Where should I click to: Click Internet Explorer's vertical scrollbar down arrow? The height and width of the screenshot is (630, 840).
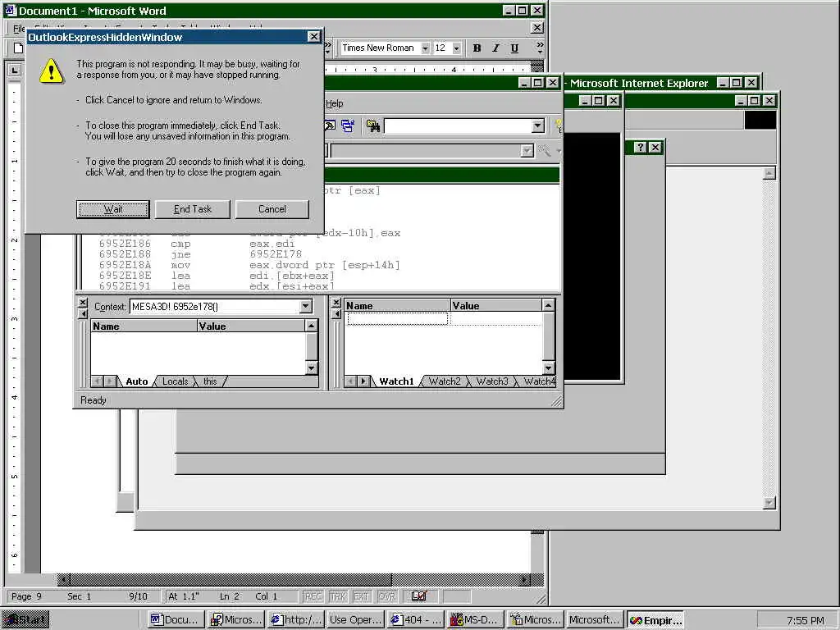(x=769, y=503)
